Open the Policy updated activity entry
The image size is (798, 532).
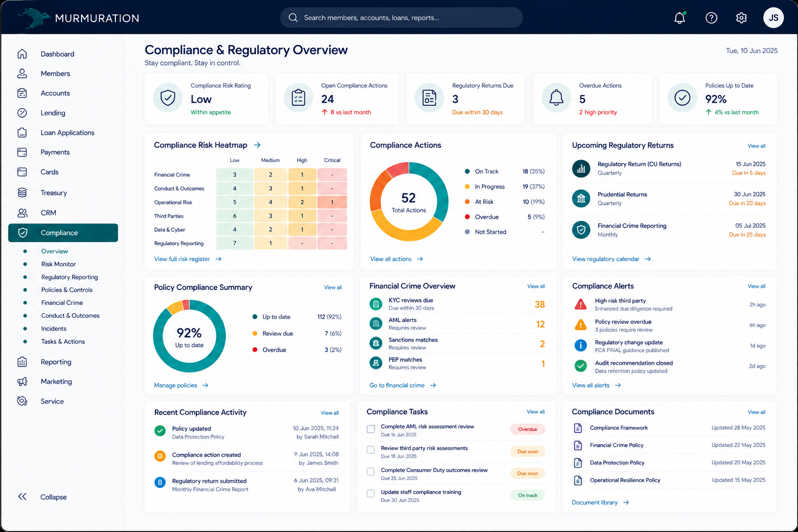tap(246, 432)
